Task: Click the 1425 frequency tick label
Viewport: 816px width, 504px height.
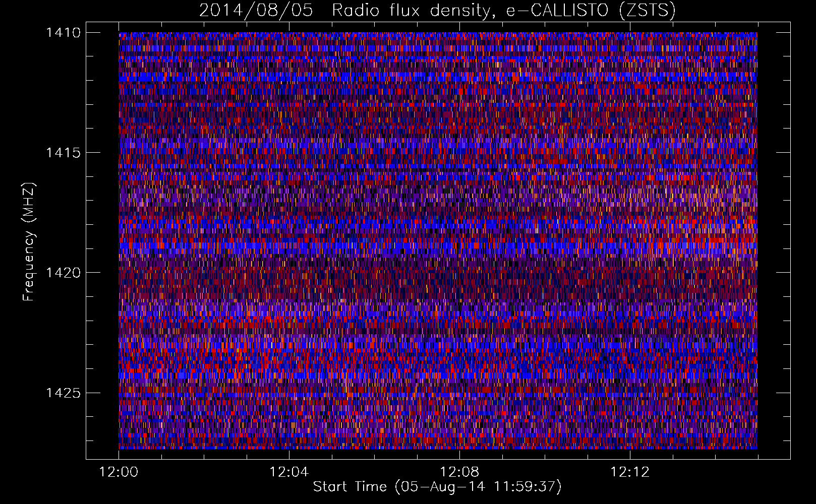Action: click(64, 393)
